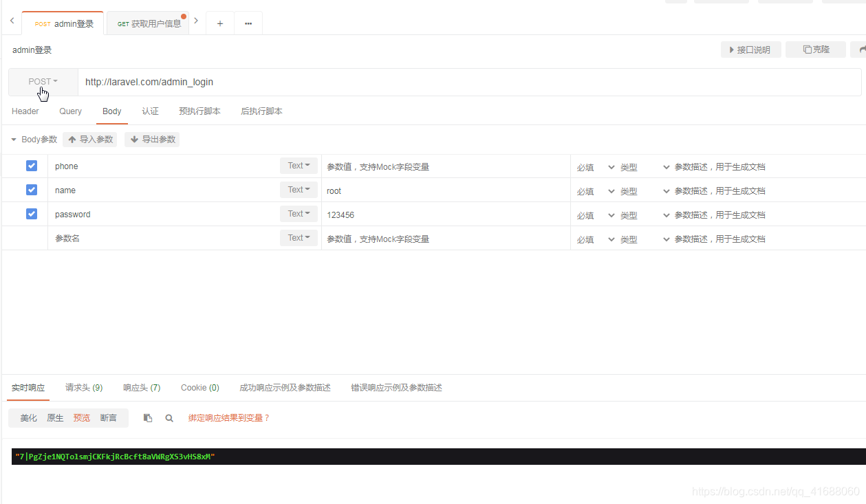Click the add new tab plus icon
Viewport: 866px width, 504px height.
coord(220,23)
